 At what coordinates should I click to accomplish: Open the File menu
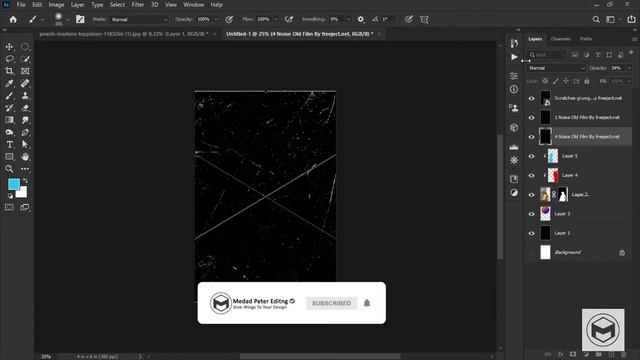tap(21, 5)
